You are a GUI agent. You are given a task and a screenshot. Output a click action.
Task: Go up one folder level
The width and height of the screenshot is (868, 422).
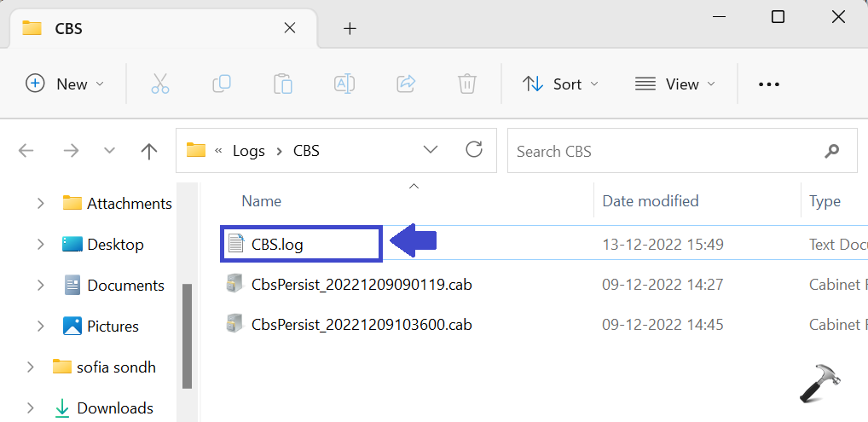point(149,152)
